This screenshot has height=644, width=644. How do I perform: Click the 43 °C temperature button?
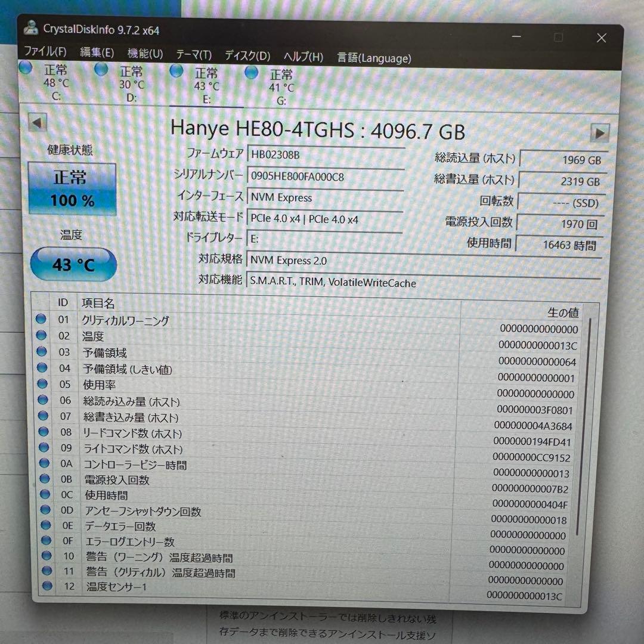73,265
